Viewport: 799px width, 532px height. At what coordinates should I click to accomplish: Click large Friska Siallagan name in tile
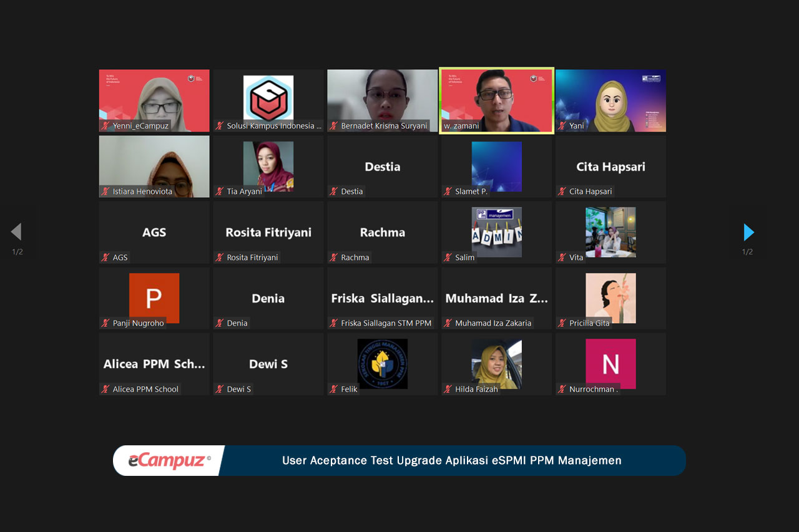pos(383,298)
